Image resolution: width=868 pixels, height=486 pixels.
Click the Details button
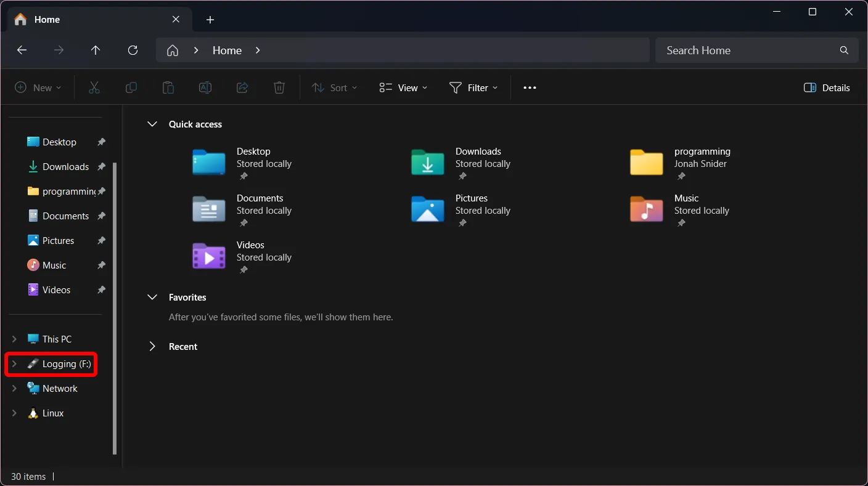pos(826,87)
